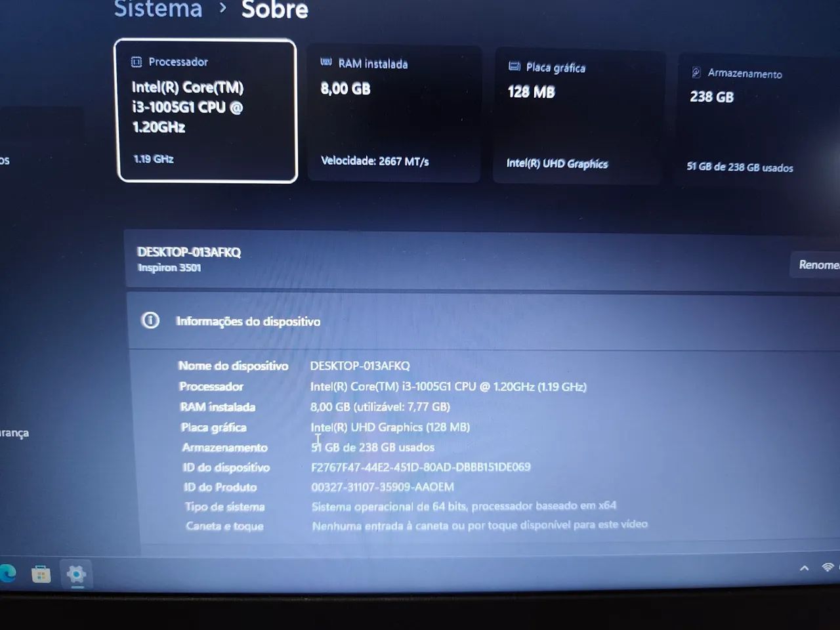Viewport: 840px width, 630px height.
Task: Click the disk icon in the Armazenamento card
Action: click(x=696, y=72)
